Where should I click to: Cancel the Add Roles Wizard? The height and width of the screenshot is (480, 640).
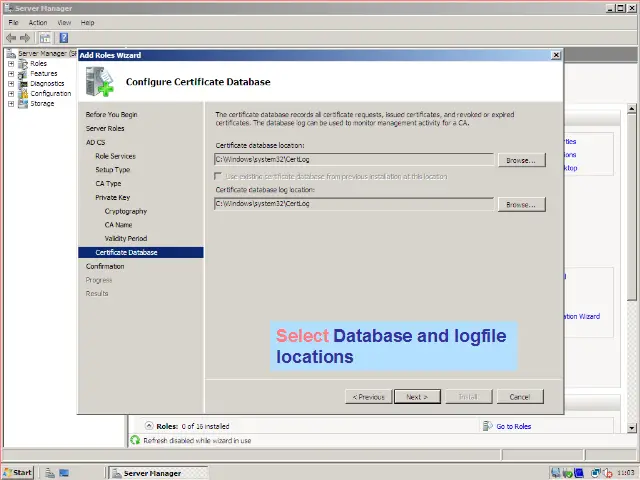(520, 397)
